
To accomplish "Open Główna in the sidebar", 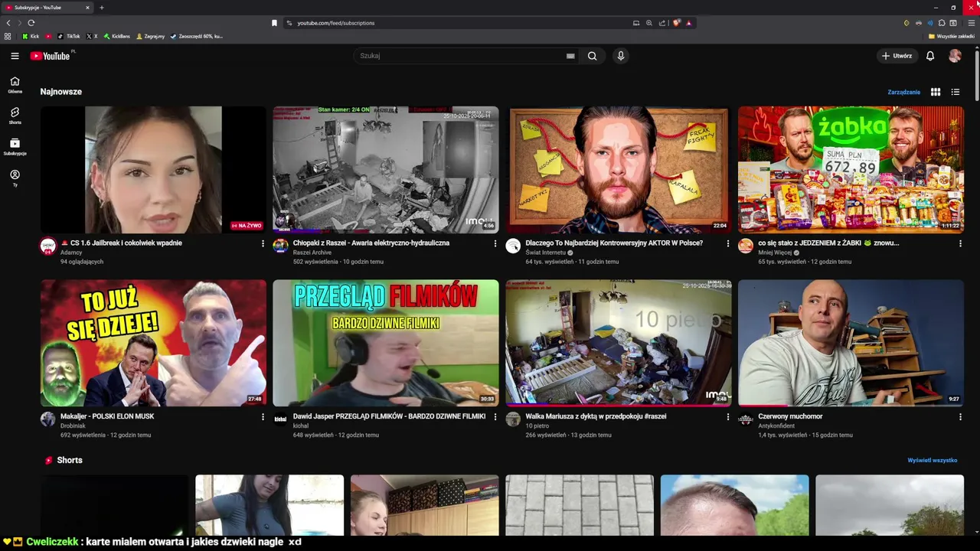I will point(15,85).
